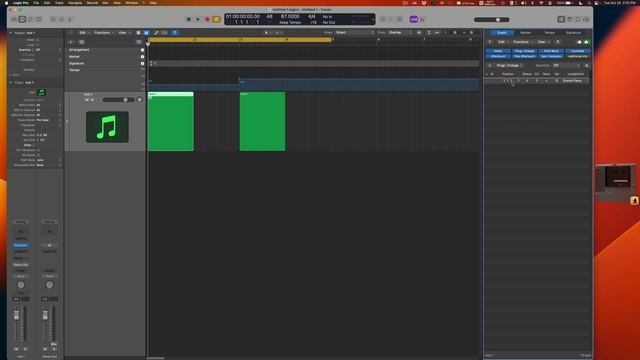The width and height of the screenshot is (640, 360).
Task: Toggle the blue Catch Playhead button
Action: pyautogui.click(x=175, y=33)
